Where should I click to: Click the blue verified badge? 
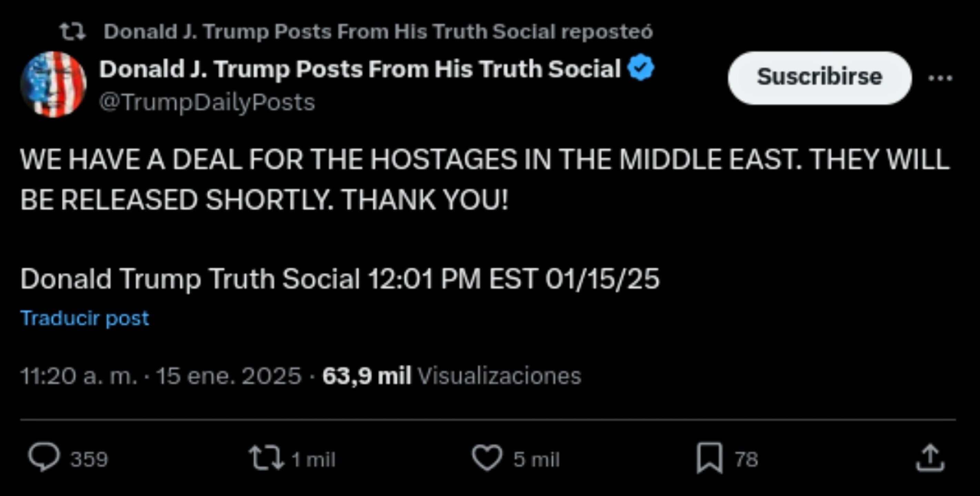point(641,68)
